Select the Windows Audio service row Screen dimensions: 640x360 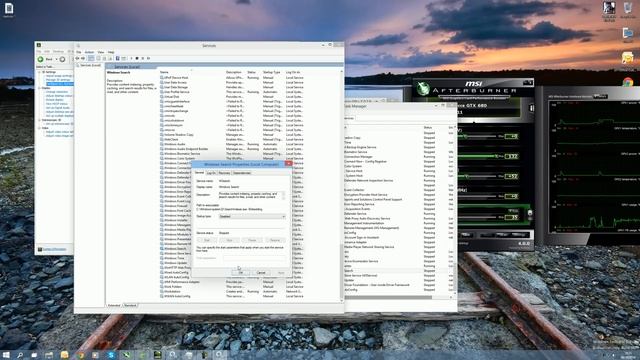click(x=231, y=144)
